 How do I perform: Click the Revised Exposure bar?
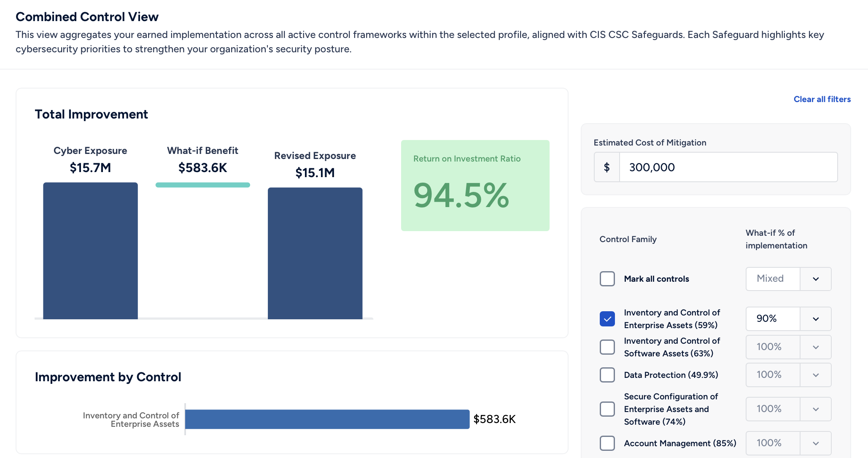pyautogui.click(x=315, y=253)
